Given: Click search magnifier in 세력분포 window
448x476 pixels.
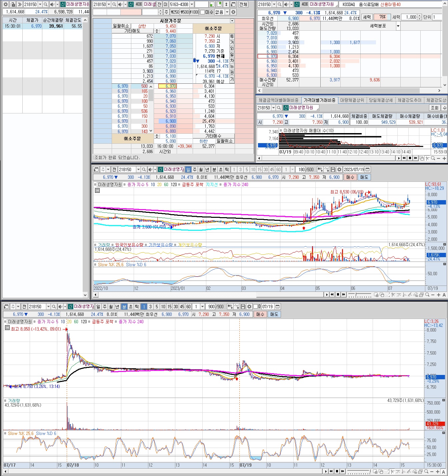Looking at the screenshot, I should [279, 4].
